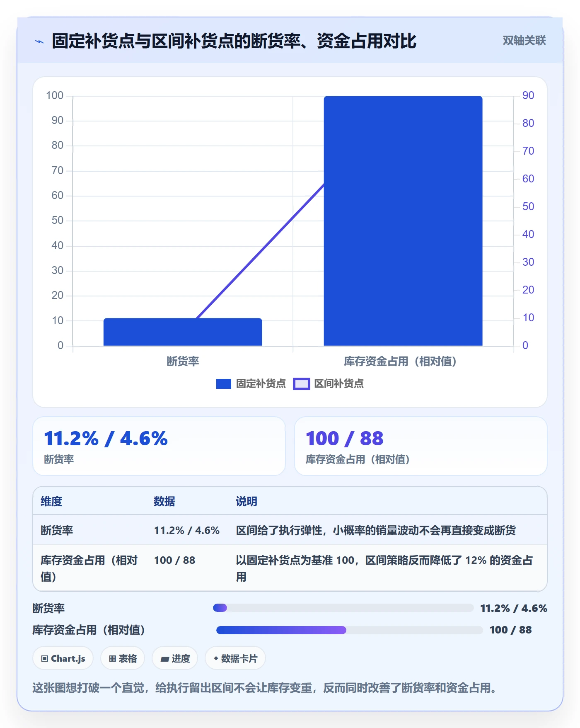The height and width of the screenshot is (728, 580).
Task: Click the 100 / 88 data card
Action: (x=421, y=446)
